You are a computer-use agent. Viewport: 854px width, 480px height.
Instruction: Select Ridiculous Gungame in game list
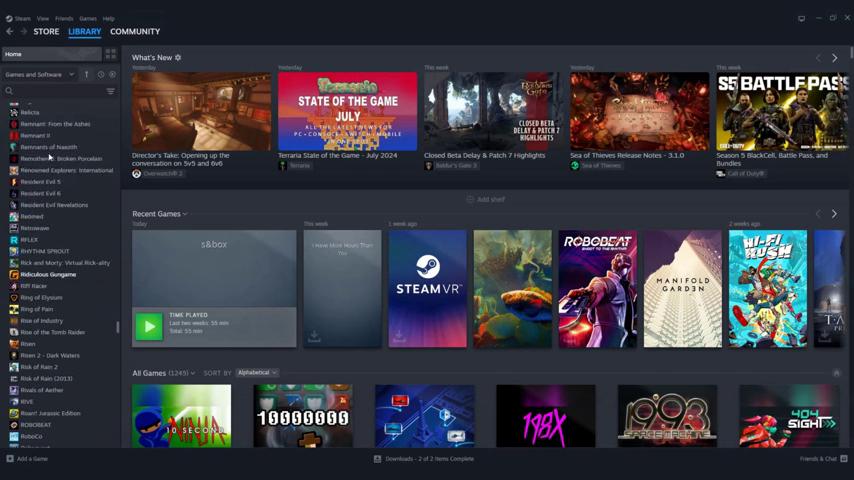48,274
